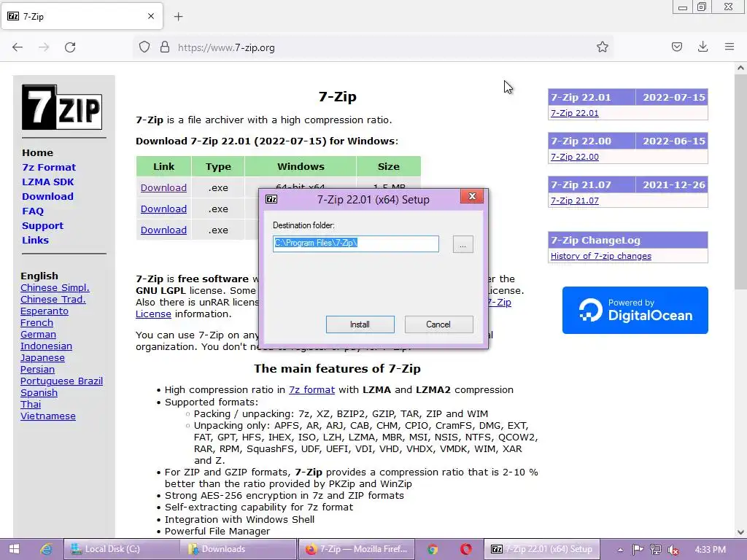This screenshot has height=560, width=747.
Task: Open the Firefox downloads arrow
Action: point(703,47)
